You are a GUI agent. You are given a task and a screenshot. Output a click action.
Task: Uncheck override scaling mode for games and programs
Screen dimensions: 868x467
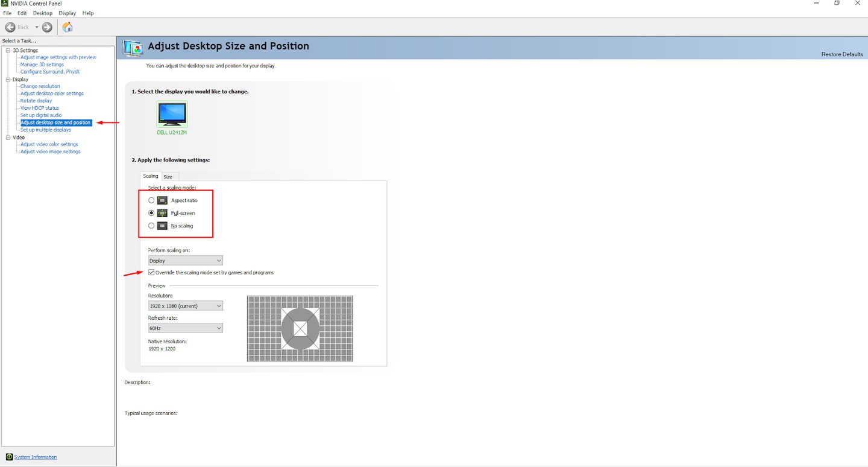(151, 272)
